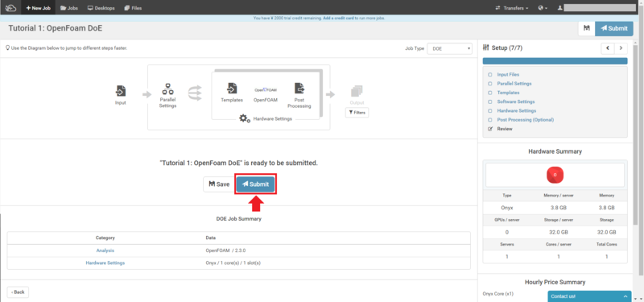Screen dimensions: 644x302
Task: Open Post Processing (Optional) in setup list
Action: [526, 119]
